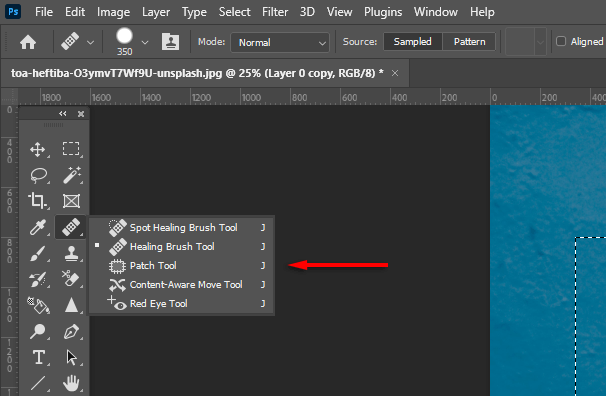Select the Hand tool
The height and width of the screenshot is (396, 606).
coord(71,383)
